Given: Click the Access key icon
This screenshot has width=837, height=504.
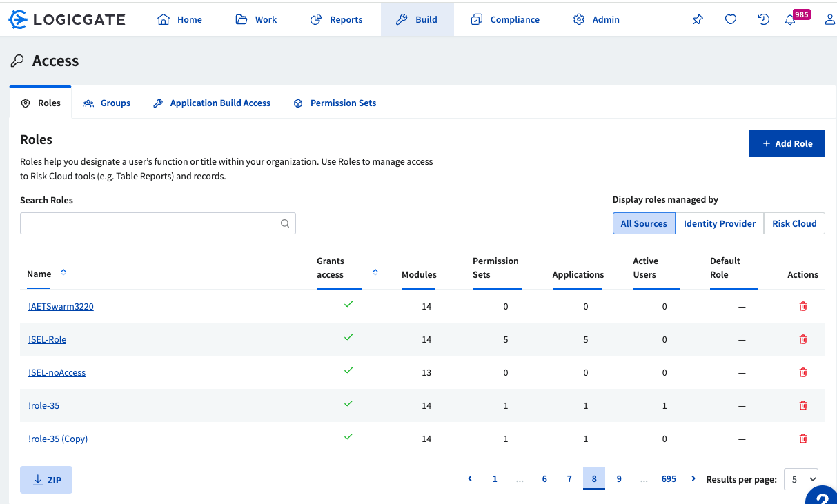Looking at the screenshot, I should pyautogui.click(x=17, y=61).
